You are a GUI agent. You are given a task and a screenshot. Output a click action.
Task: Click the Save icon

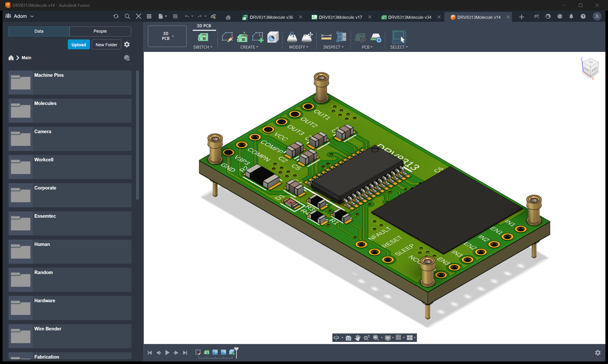[175, 16]
